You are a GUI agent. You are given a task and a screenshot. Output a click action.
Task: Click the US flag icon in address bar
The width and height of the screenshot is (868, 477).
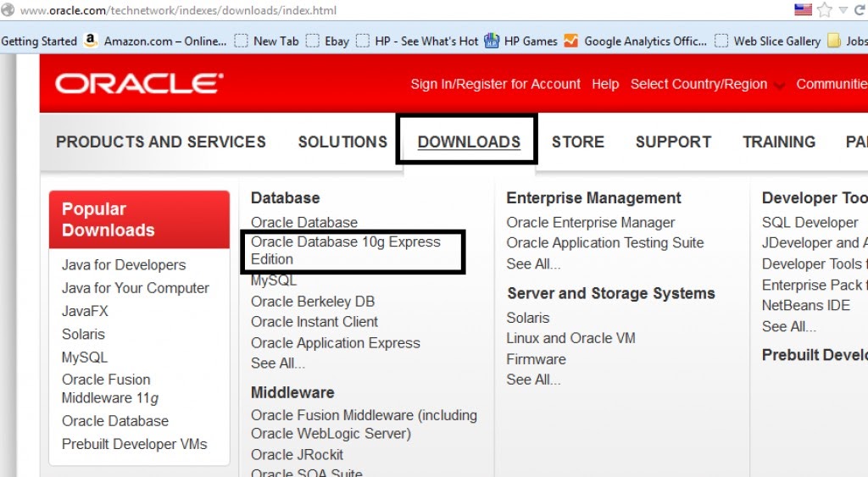pyautogui.click(x=803, y=10)
